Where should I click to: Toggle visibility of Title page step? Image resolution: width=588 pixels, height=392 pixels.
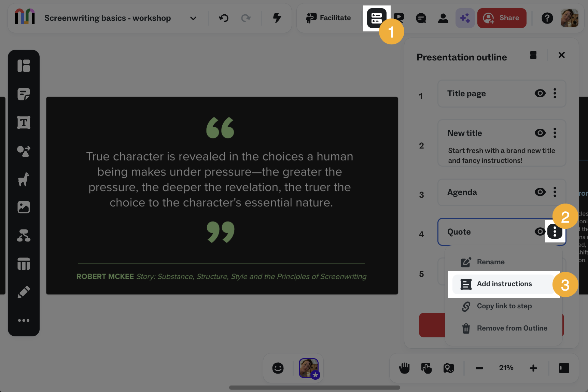(x=540, y=93)
